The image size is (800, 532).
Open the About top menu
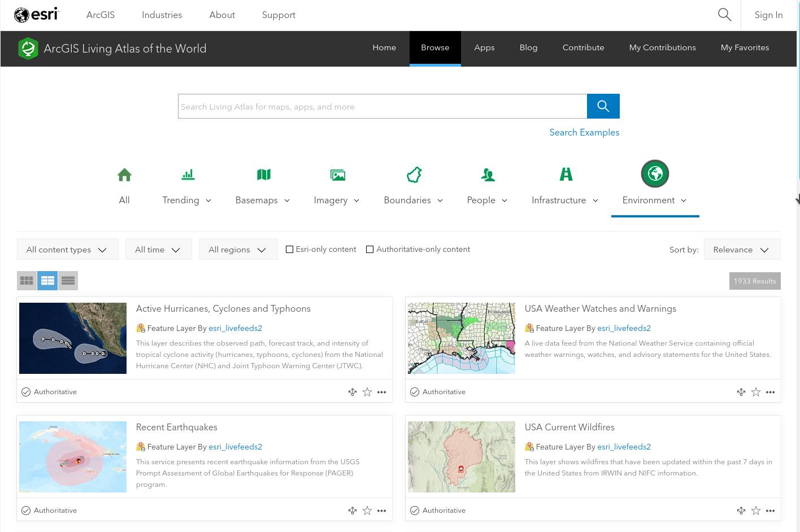click(222, 15)
